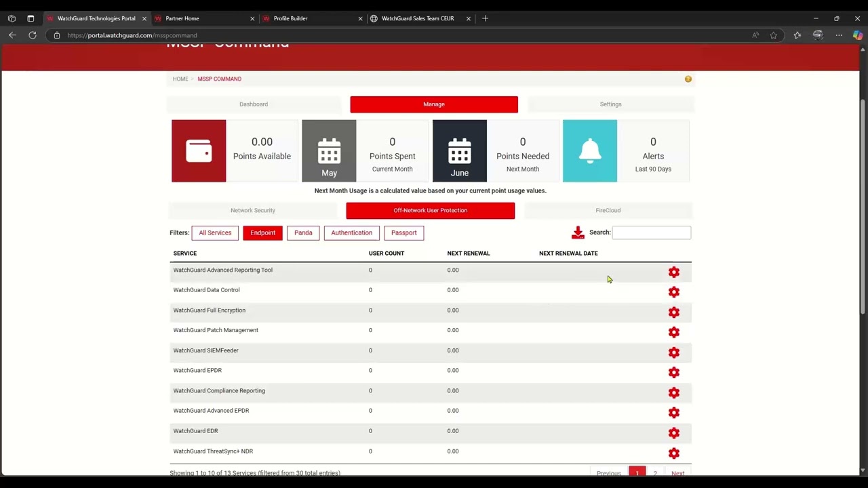Filter by Panda services
The height and width of the screenshot is (488, 868).
click(303, 233)
